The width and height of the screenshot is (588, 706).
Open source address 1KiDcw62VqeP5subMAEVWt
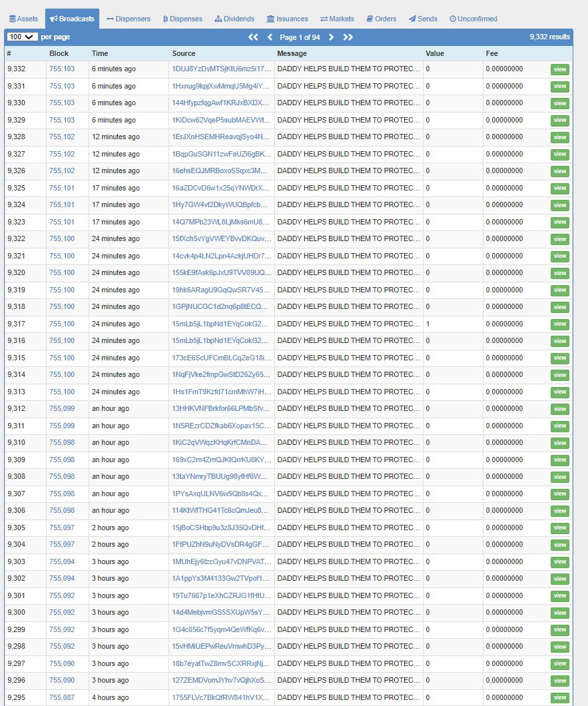(222, 120)
